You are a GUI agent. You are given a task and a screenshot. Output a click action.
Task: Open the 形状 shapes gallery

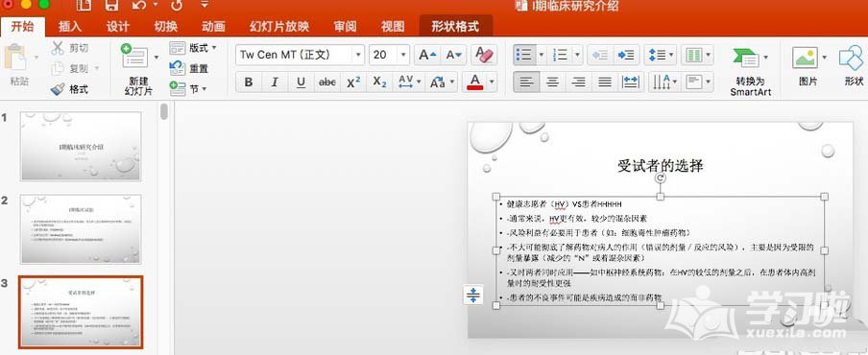pos(852,59)
